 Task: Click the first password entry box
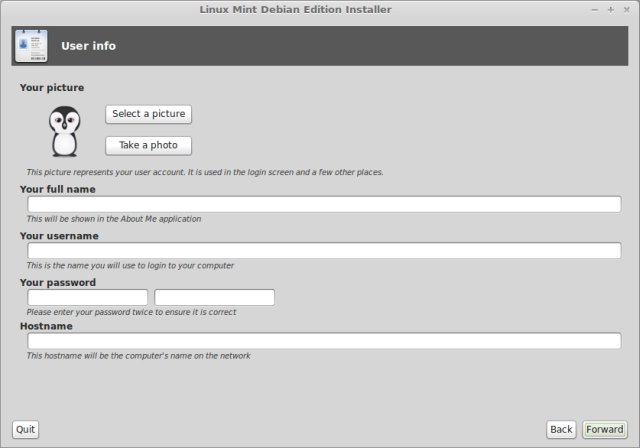[x=88, y=297]
